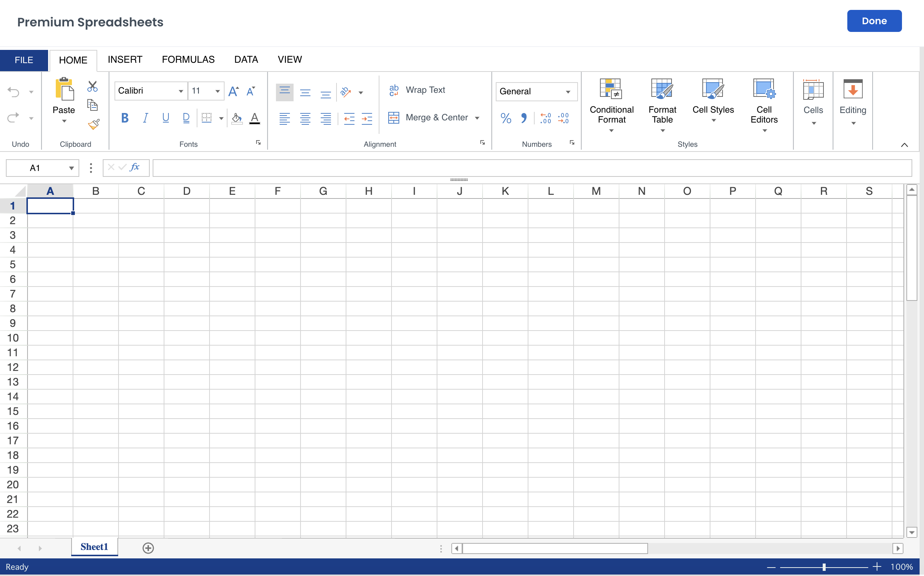
Task: Click the Copy icon in Clipboard
Action: click(92, 105)
